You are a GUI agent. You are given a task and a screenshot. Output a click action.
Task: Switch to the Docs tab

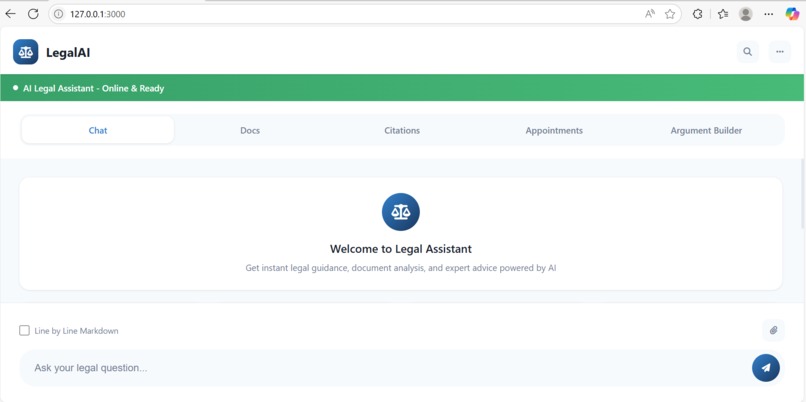pos(250,130)
